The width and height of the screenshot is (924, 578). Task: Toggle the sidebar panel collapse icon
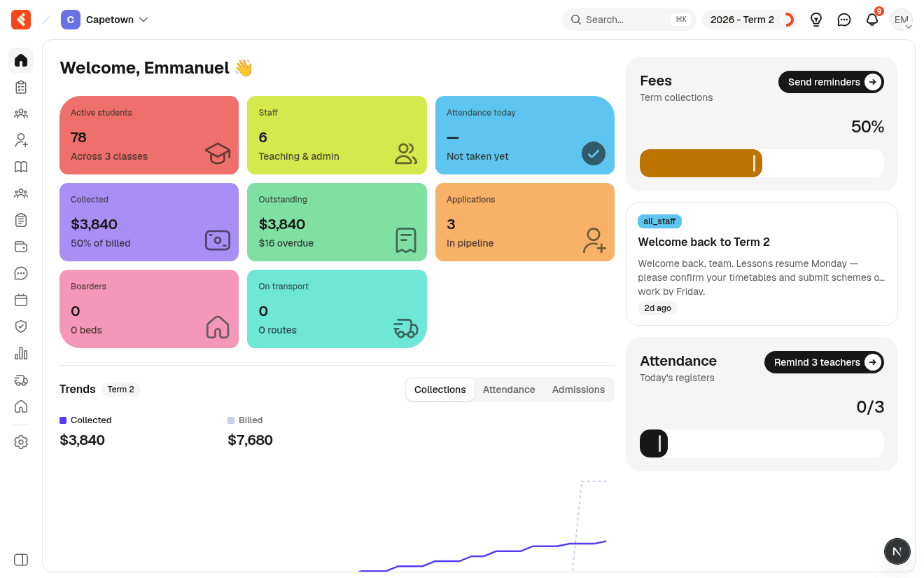tap(21, 560)
